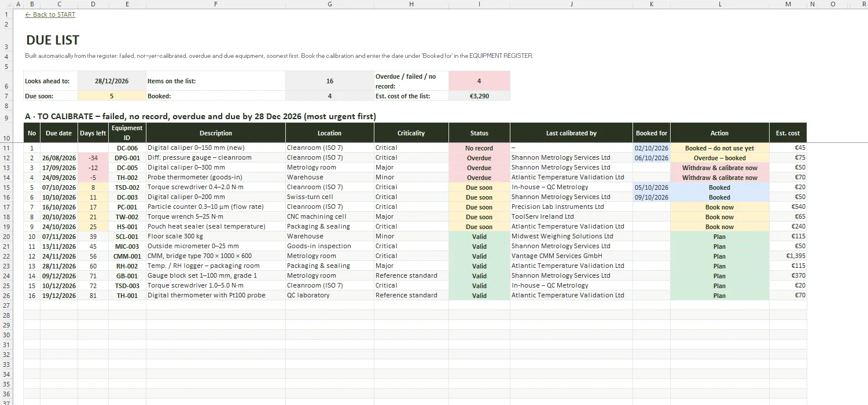Click the Booked – do not use yet action
Viewport: 868px width, 405px height.
[719, 148]
